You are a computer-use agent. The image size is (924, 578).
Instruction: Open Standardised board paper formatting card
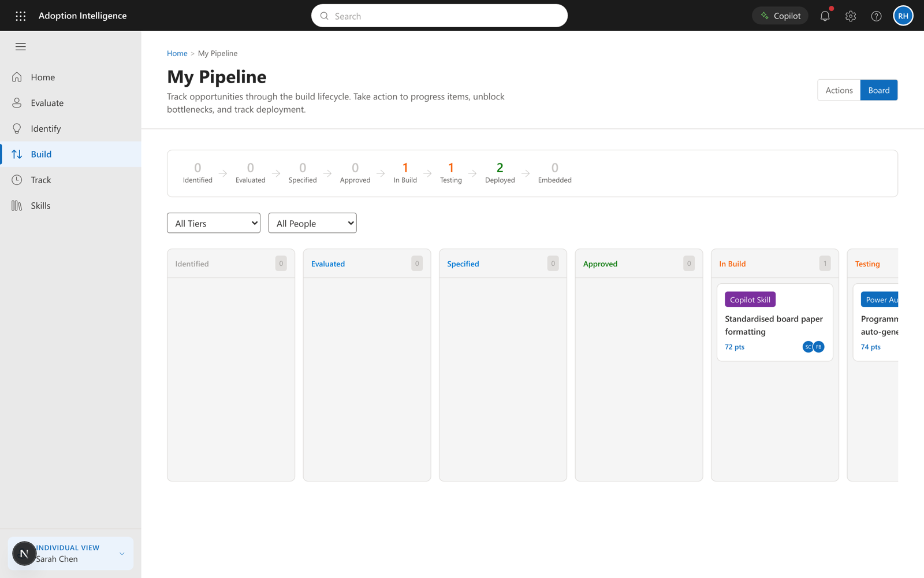(774, 323)
